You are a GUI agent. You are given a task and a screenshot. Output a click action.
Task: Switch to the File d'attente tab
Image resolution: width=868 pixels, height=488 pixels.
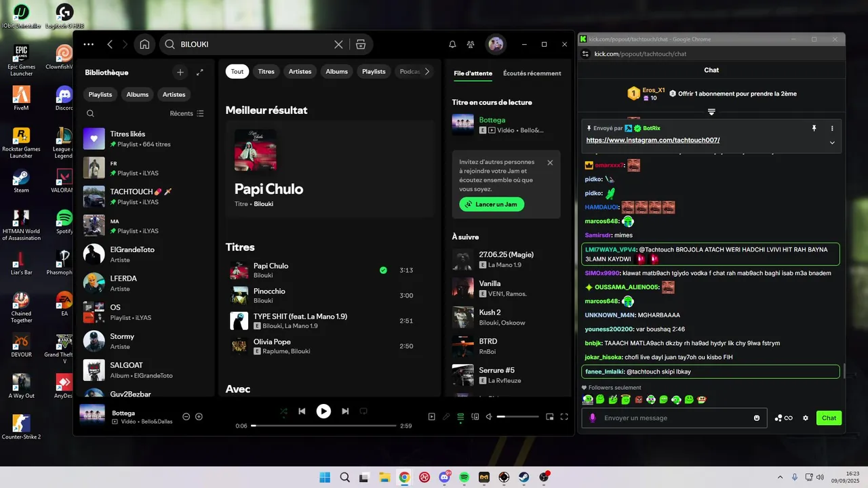pos(473,73)
